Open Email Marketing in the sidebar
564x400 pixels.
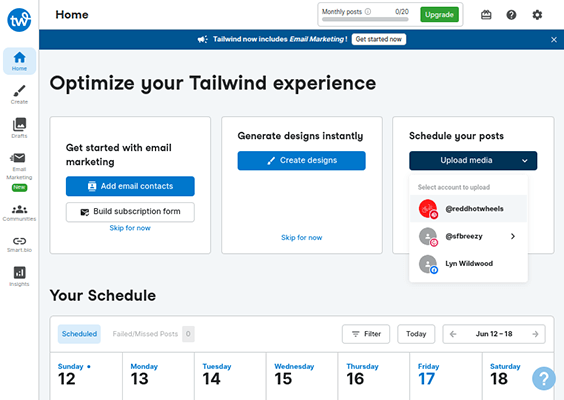19,171
